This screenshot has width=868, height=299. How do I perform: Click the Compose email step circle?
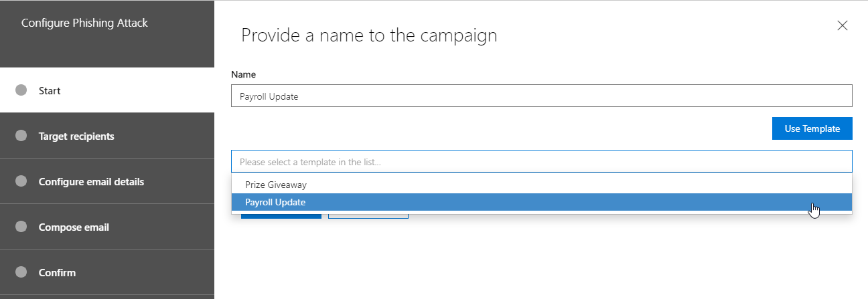pos(21,227)
